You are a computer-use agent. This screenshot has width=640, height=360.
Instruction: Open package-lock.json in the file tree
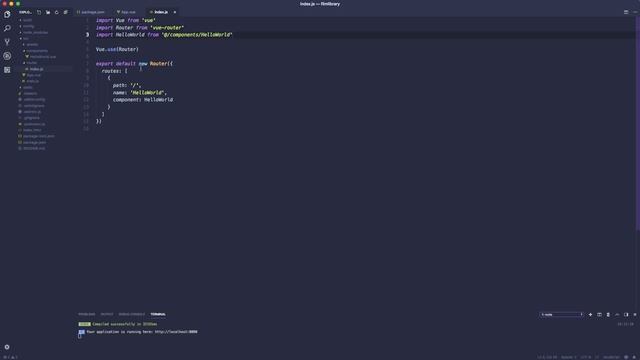[x=39, y=136]
